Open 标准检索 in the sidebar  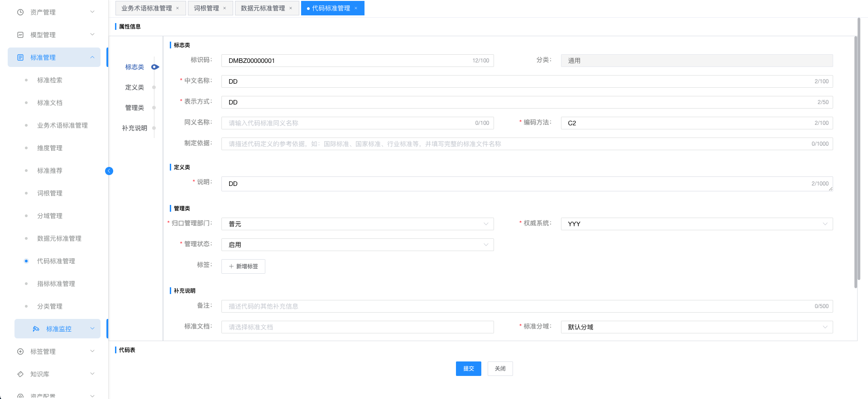coord(50,80)
